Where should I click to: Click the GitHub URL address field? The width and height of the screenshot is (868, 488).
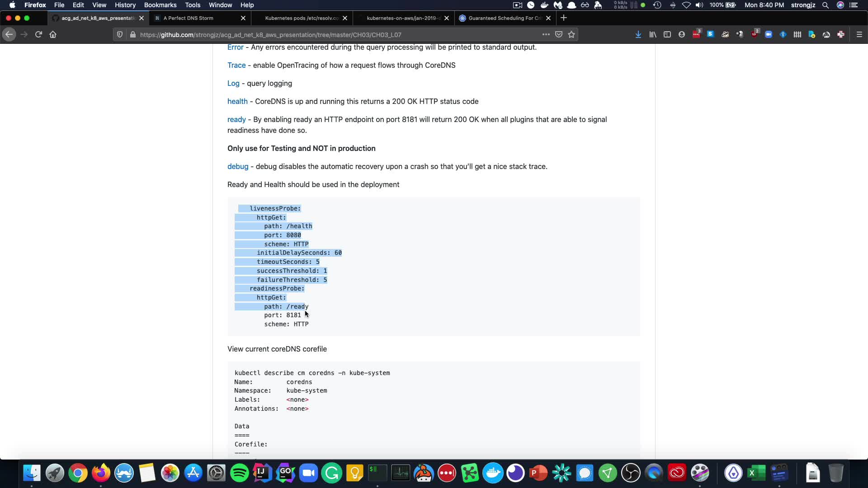[x=316, y=35]
